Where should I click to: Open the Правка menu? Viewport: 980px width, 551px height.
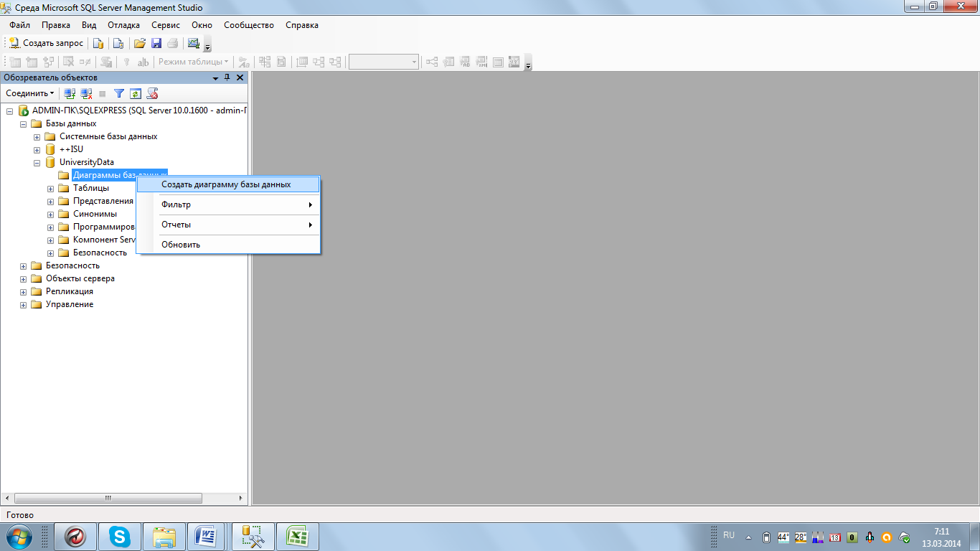56,25
